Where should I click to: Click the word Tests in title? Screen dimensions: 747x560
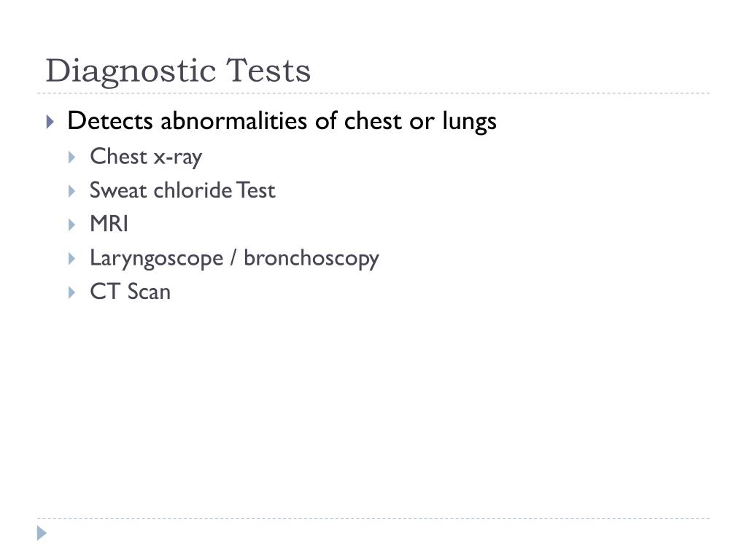[x=268, y=71]
